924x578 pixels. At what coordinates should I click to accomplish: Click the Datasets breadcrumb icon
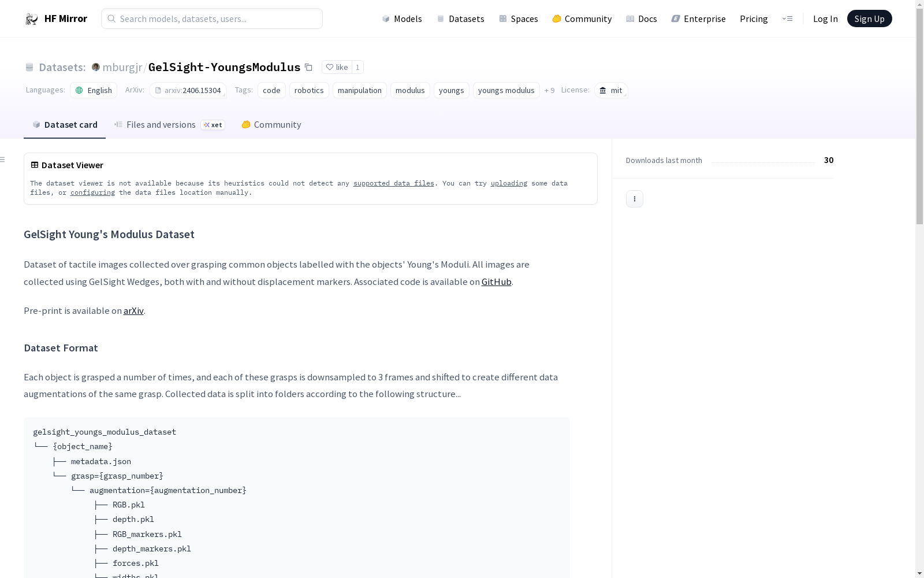[x=29, y=68]
